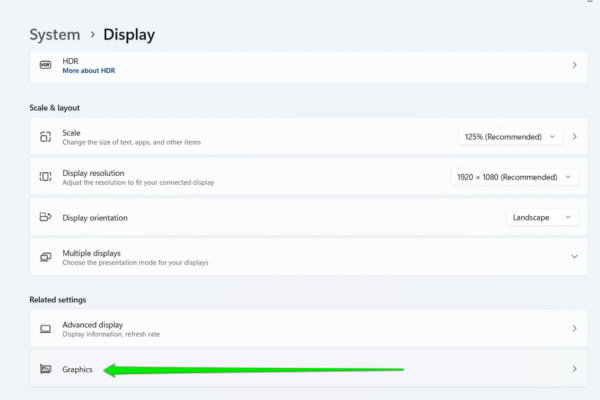Click the Scale row title
Screen dimensions: 600x400
click(x=71, y=133)
